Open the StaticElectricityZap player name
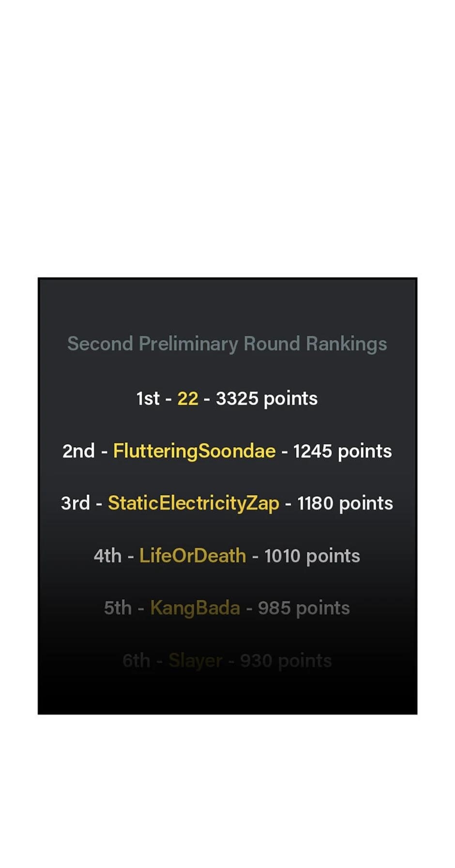This screenshot has height=868, width=455. click(x=193, y=503)
